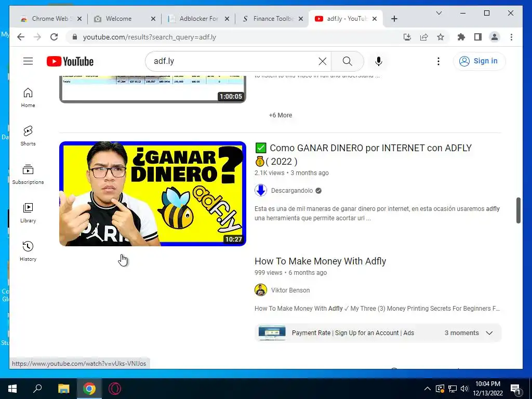Click the Payment Rate moments thumbnail
532x399 pixels.
coord(272,333)
